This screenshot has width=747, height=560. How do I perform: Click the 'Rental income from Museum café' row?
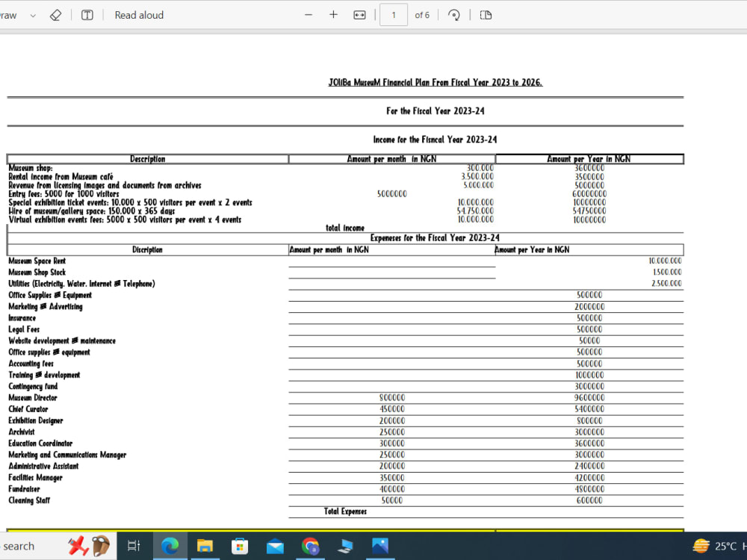click(x=61, y=177)
